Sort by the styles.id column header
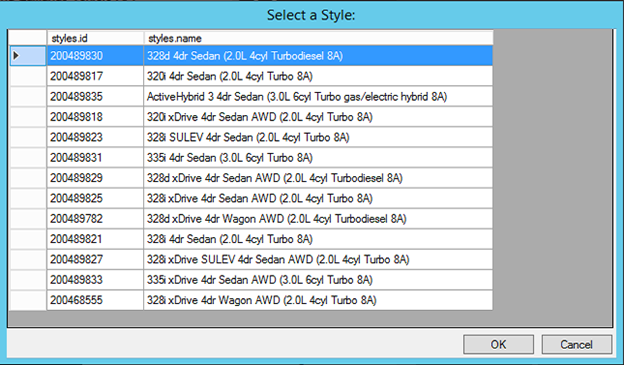 pos(95,38)
